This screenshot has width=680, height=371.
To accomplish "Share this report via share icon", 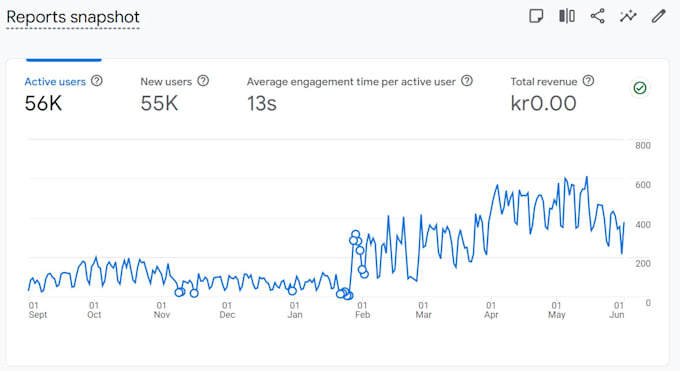I will pos(598,16).
